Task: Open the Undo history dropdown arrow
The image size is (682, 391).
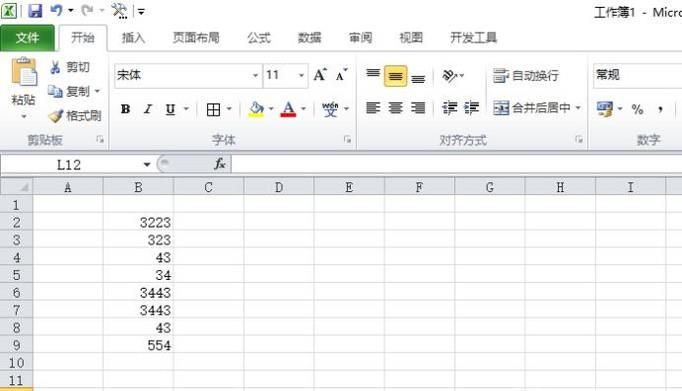Action: [71, 10]
